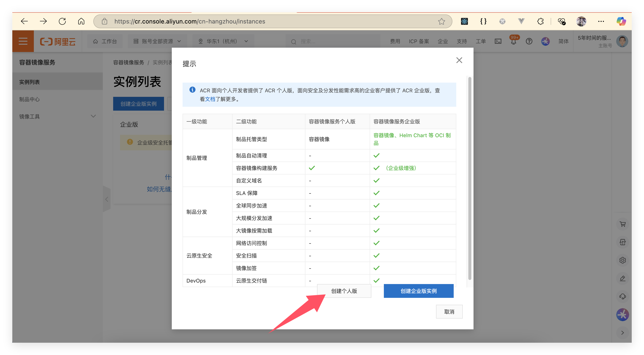Open the settings gear in right rail
The height and width of the screenshot is (355, 644).
click(x=622, y=260)
